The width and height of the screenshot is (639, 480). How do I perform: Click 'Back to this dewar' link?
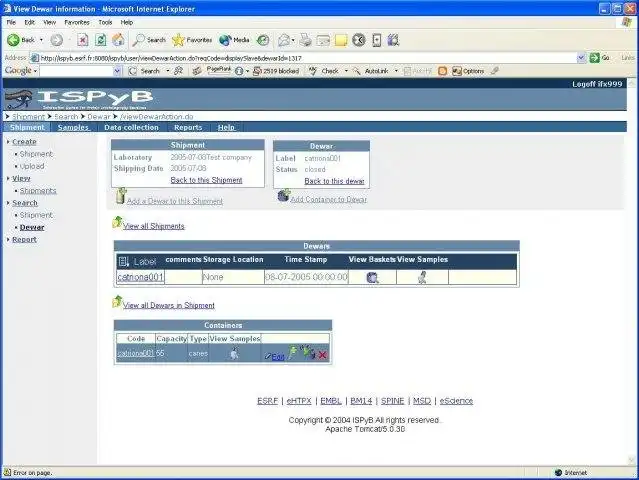point(334,181)
